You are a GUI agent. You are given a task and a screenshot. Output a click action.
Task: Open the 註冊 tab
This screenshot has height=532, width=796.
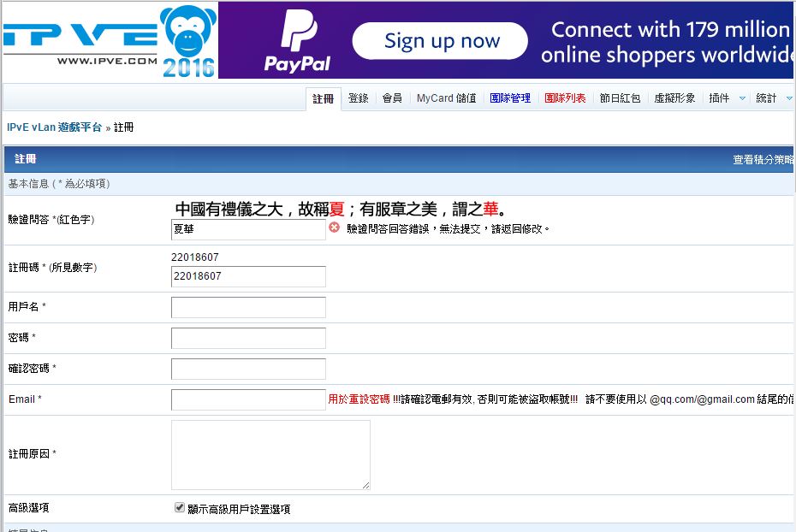tap(323, 98)
